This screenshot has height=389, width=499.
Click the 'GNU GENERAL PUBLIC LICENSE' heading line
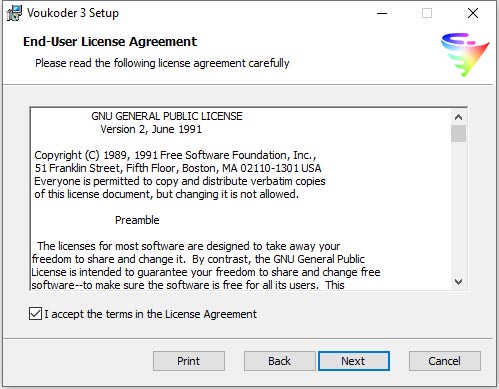167,116
